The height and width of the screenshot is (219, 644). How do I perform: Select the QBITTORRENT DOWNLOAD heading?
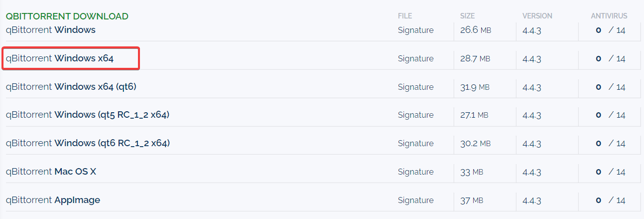(x=67, y=16)
